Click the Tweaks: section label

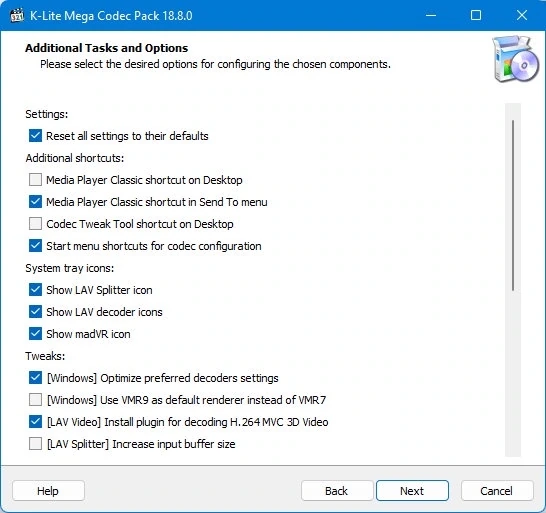pyautogui.click(x=45, y=356)
